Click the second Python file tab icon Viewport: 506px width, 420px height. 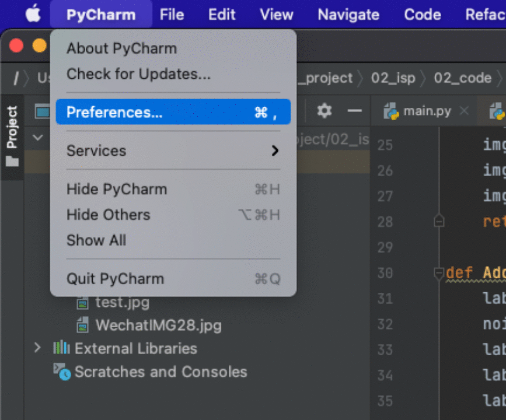498,111
